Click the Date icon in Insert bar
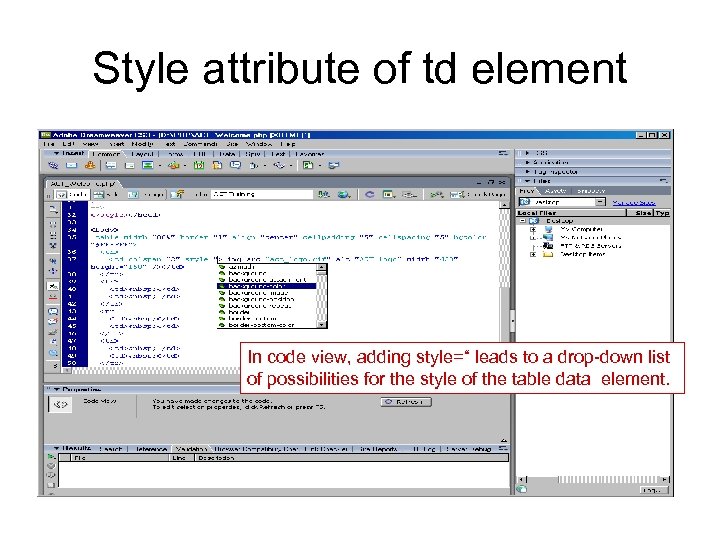Screen dimensions: 720x540 pyautogui.click(x=199, y=165)
